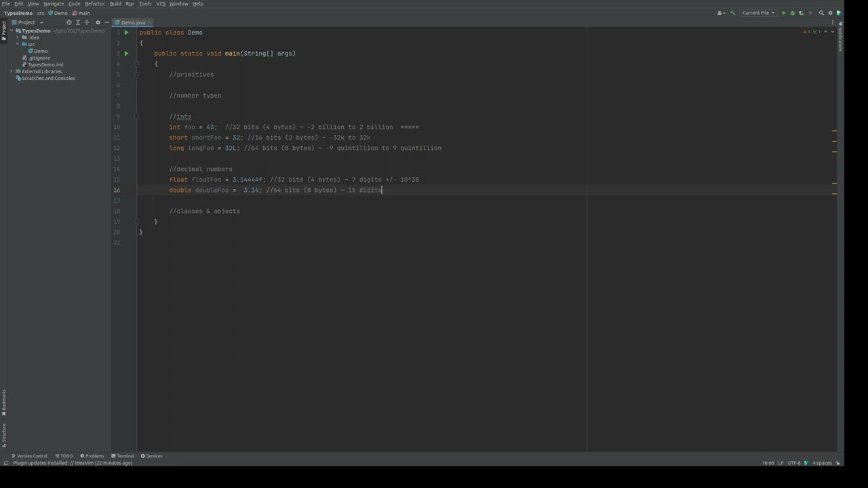Viewport: 868px width, 488px height.
Task: Toggle fold marker at line 4
Action: coord(136,64)
